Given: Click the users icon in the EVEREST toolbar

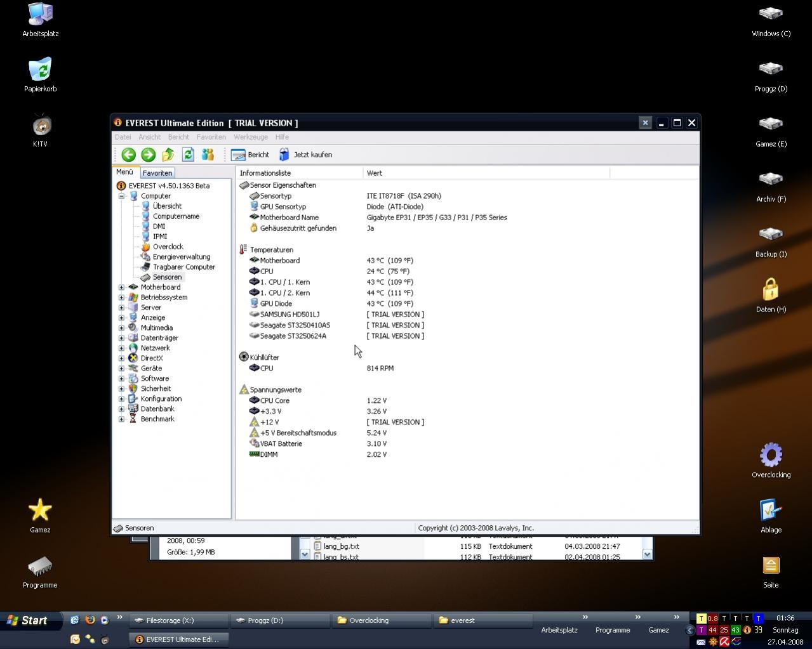Looking at the screenshot, I should [x=208, y=154].
